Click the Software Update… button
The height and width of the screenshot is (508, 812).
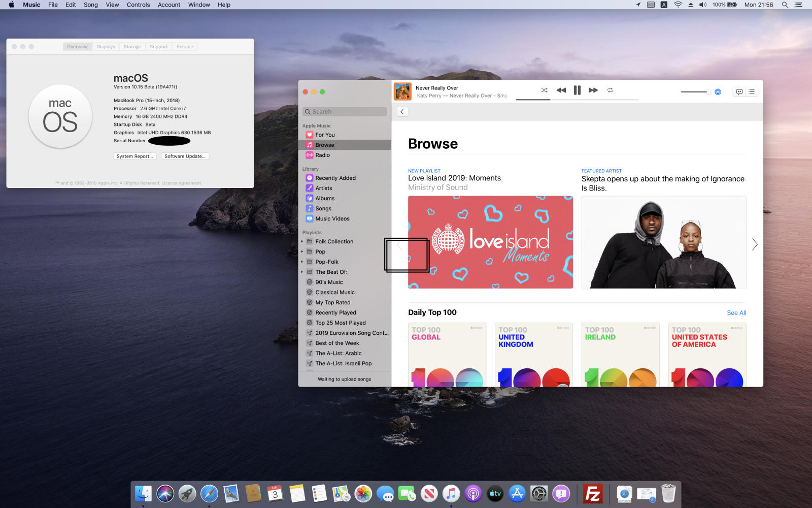pyautogui.click(x=185, y=156)
